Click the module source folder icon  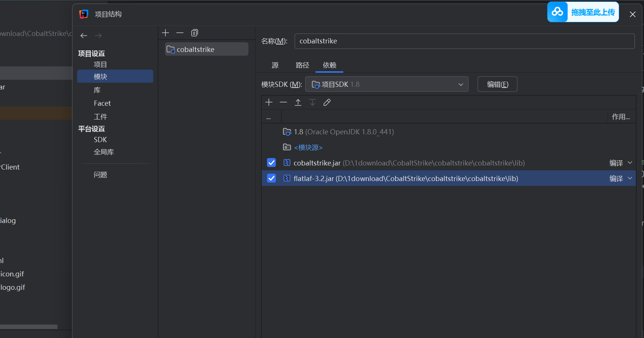(x=287, y=147)
